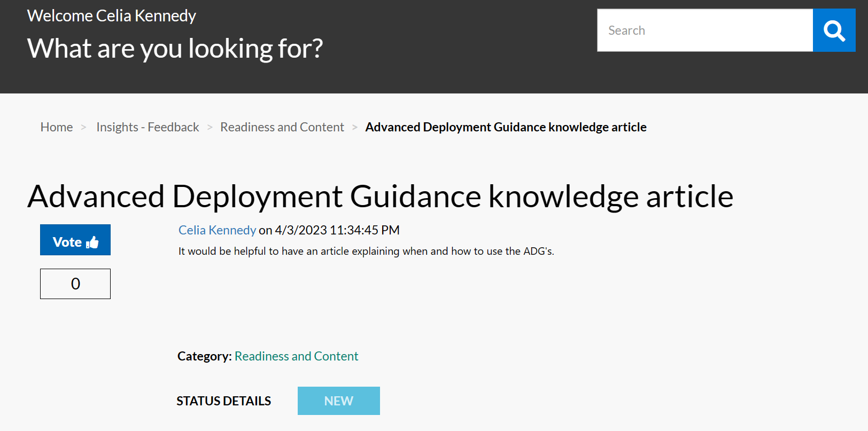This screenshot has width=868, height=431.
Task: Vote for this idea with thumbs-up button
Action: pyautogui.click(x=75, y=240)
